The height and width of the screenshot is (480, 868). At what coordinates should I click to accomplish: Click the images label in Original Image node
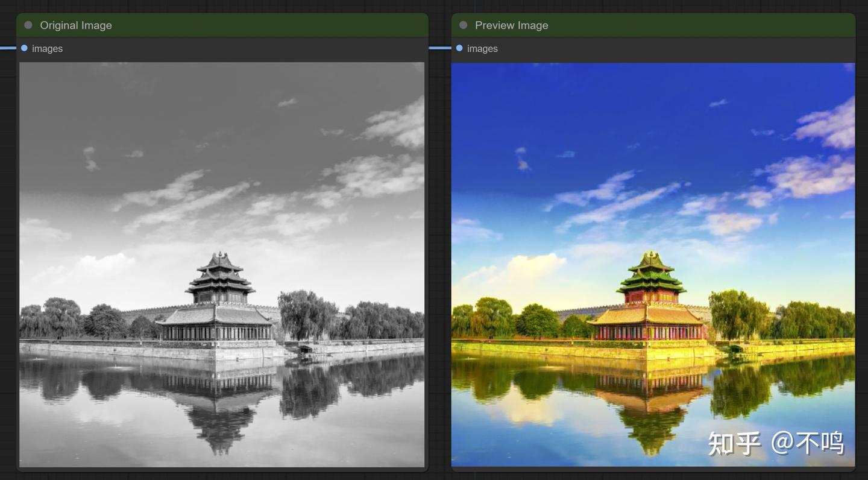tap(47, 49)
